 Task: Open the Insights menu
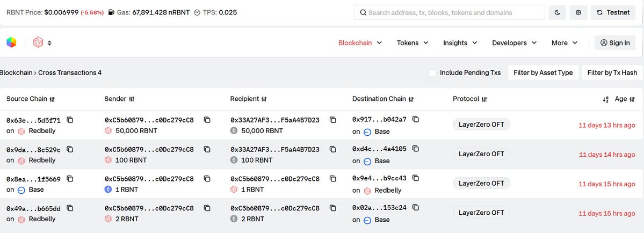pyautogui.click(x=460, y=42)
